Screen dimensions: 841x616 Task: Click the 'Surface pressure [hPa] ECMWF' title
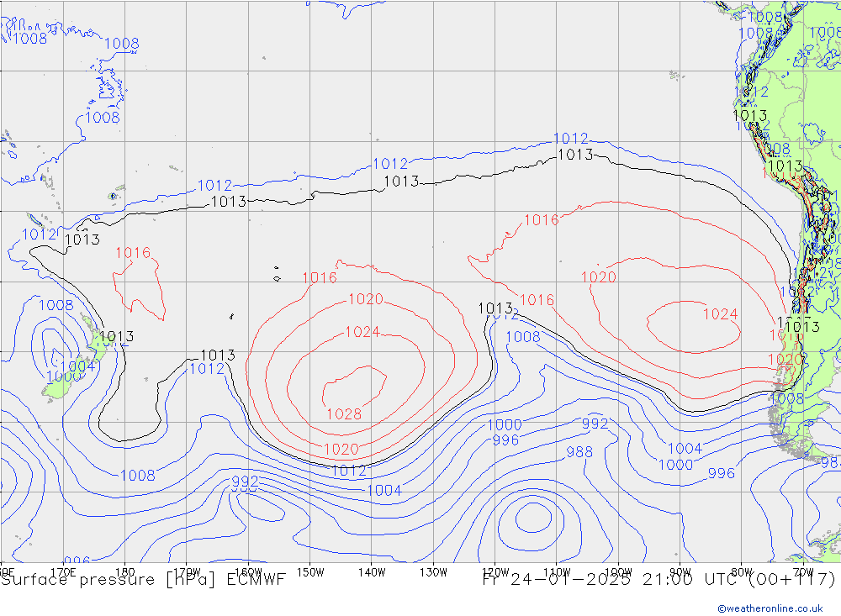[x=143, y=580]
